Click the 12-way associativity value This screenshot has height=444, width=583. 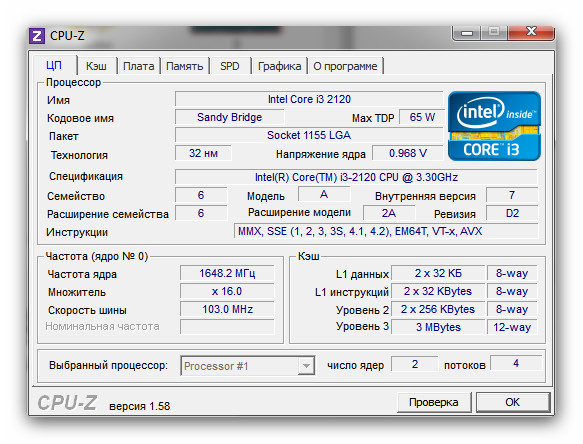512,327
